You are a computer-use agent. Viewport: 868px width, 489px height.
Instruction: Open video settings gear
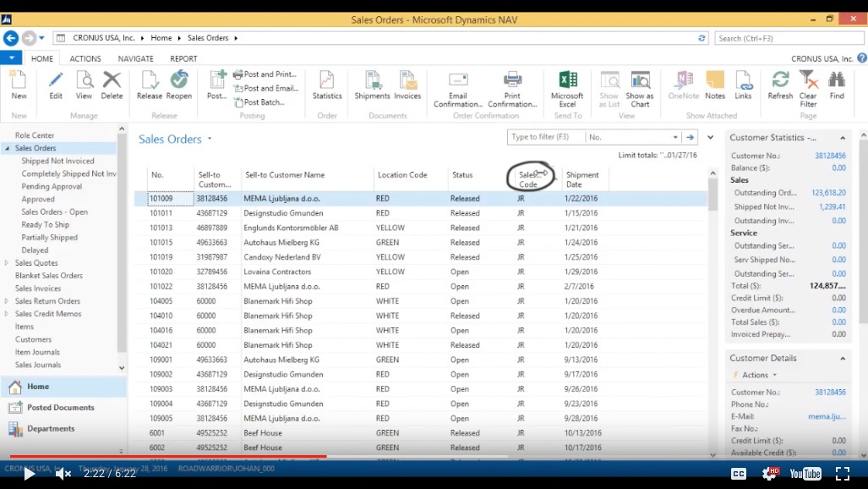click(x=769, y=474)
